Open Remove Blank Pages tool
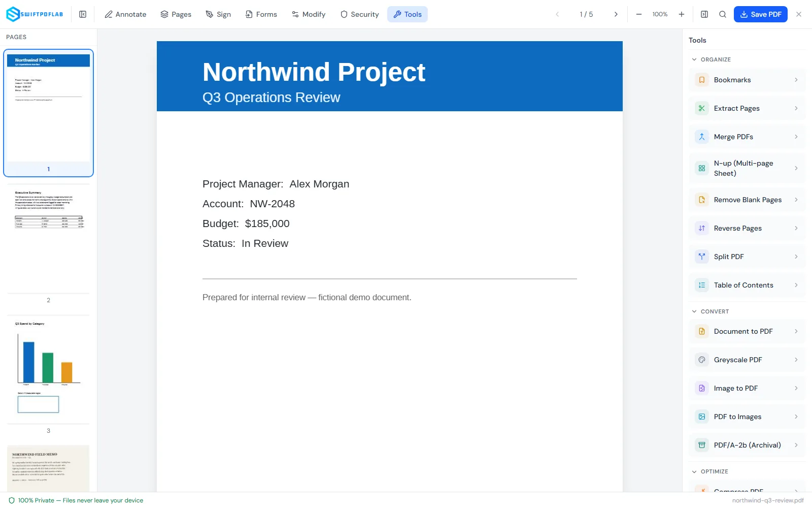 pos(747,200)
